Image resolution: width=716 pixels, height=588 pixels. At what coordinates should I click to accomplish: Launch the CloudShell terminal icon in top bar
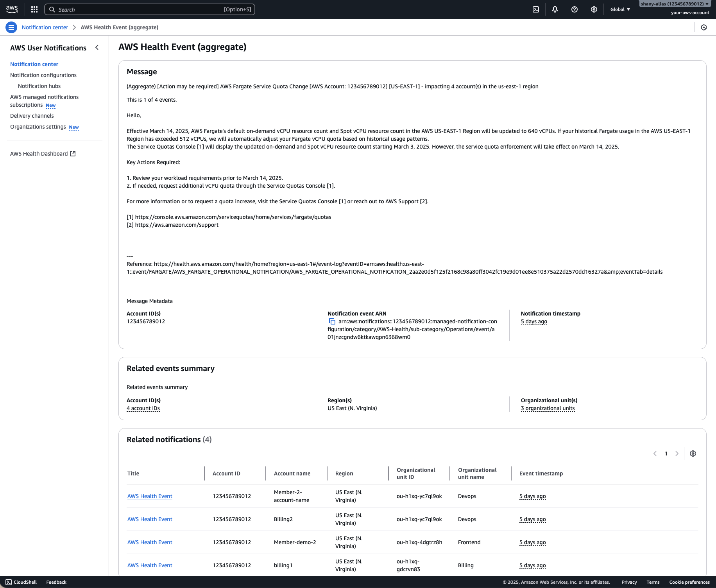(536, 9)
